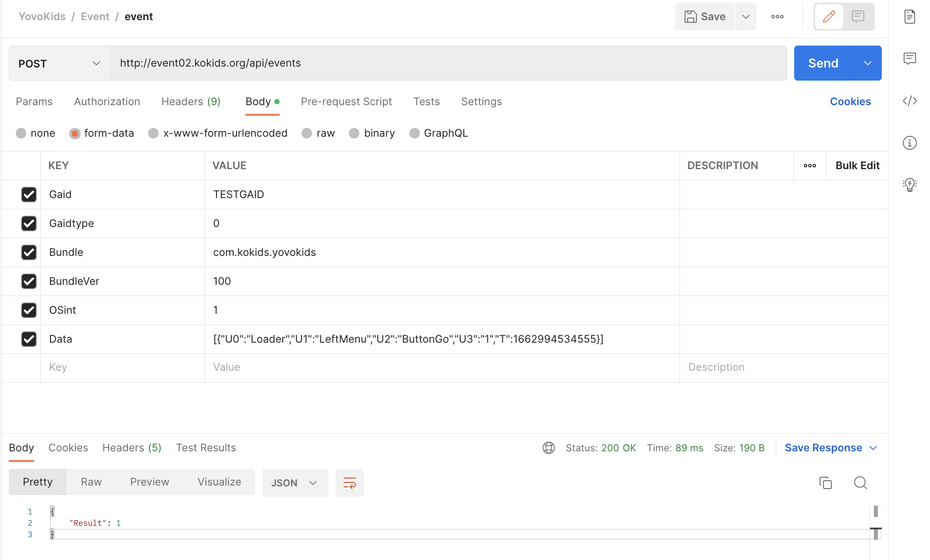Click the Bulk Edit link
This screenshot has width=930, height=560.
pos(857,166)
